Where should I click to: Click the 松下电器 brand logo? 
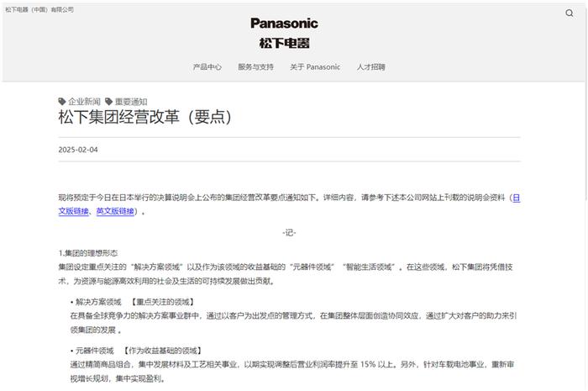(x=284, y=43)
